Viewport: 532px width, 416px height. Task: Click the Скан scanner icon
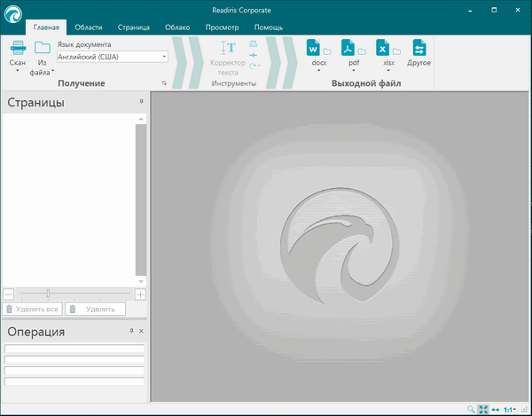point(18,48)
